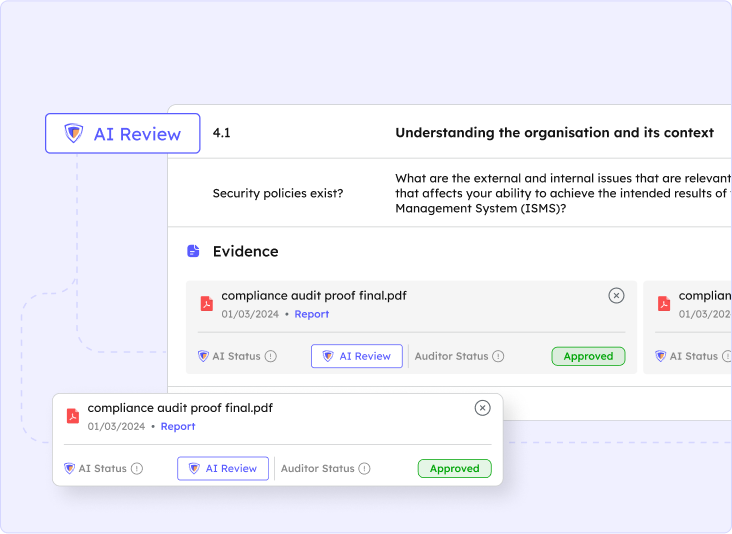Close the floating evidence card with X icon
The width and height of the screenshot is (732, 534).
tap(482, 408)
